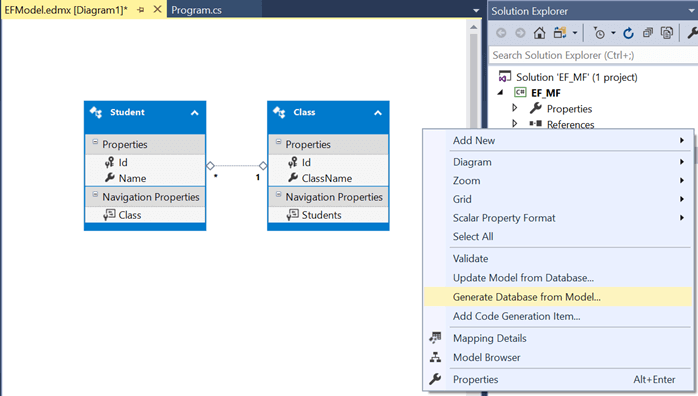Click the Pending Changes Filter clock icon
This screenshot has height=396, width=698.
tap(599, 33)
